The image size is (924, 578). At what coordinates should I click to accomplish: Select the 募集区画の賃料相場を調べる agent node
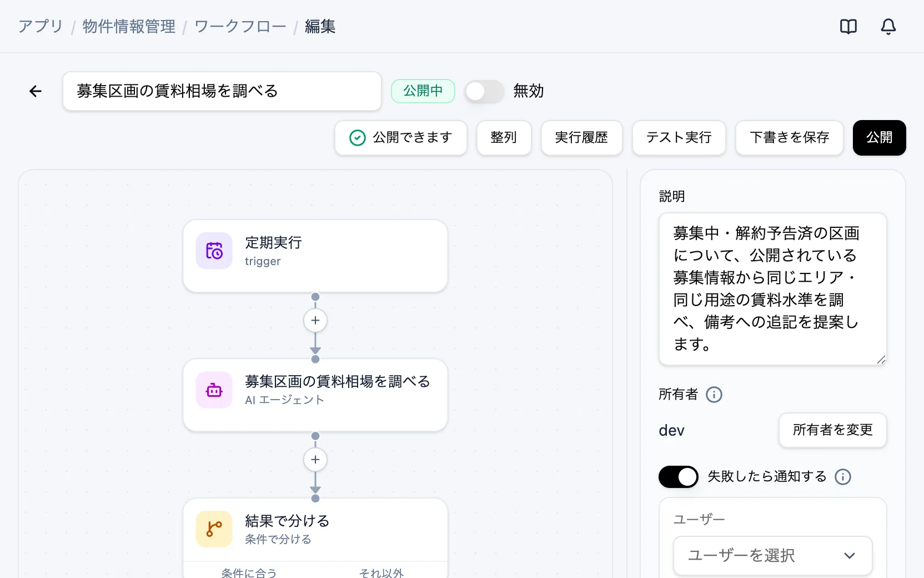pyautogui.click(x=315, y=395)
